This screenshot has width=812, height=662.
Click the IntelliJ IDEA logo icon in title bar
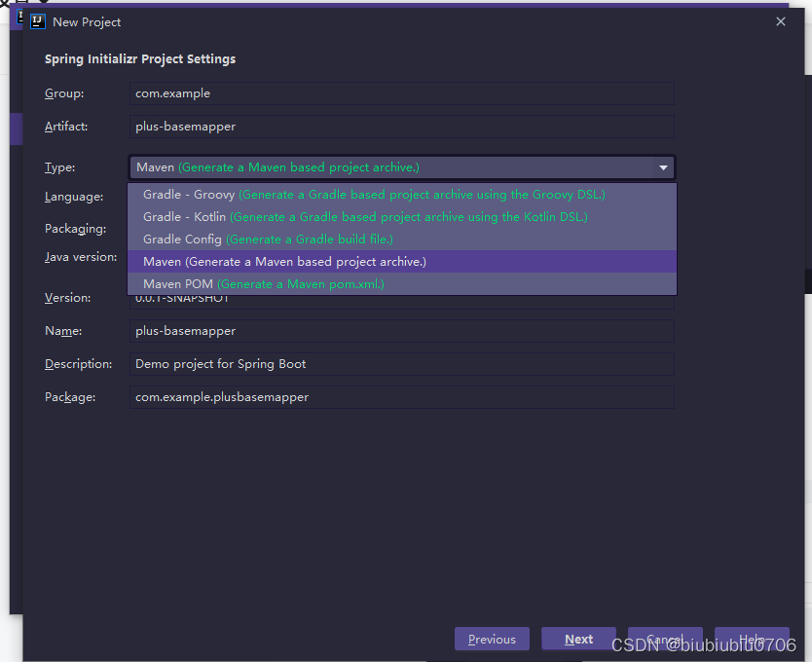tap(38, 21)
